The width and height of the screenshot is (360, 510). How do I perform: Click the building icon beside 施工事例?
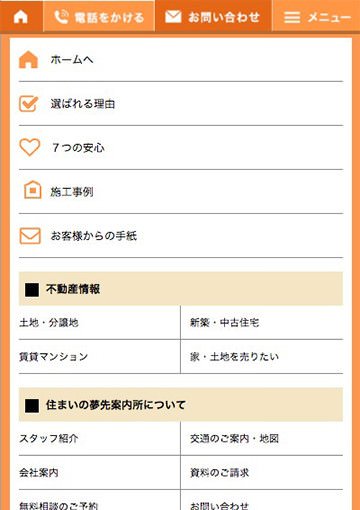(33, 190)
